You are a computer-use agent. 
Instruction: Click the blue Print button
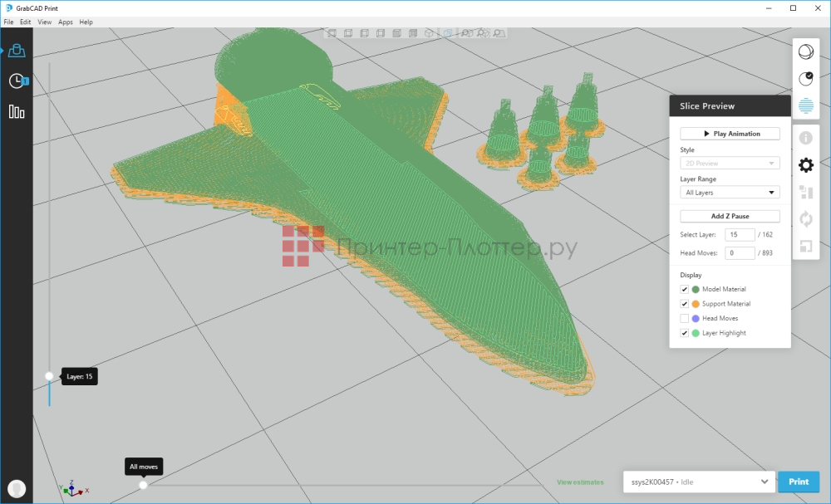pos(798,482)
